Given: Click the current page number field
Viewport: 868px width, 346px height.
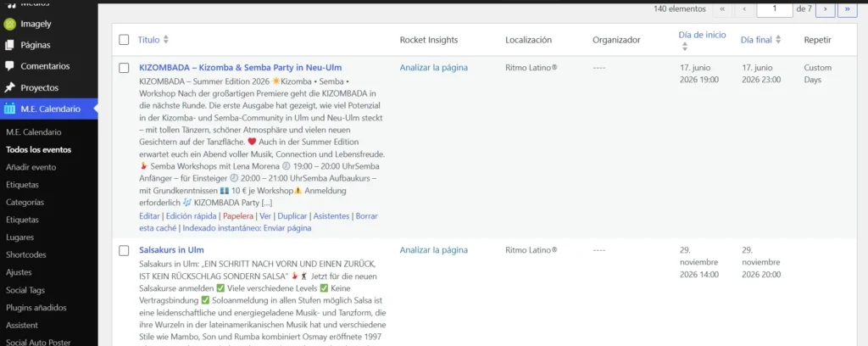Looking at the screenshot, I should pos(775,8).
